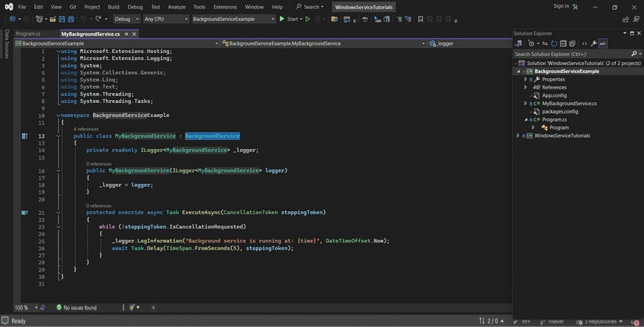Click the navigate backward arrow icon
This screenshot has height=327, width=644.
click(13, 19)
